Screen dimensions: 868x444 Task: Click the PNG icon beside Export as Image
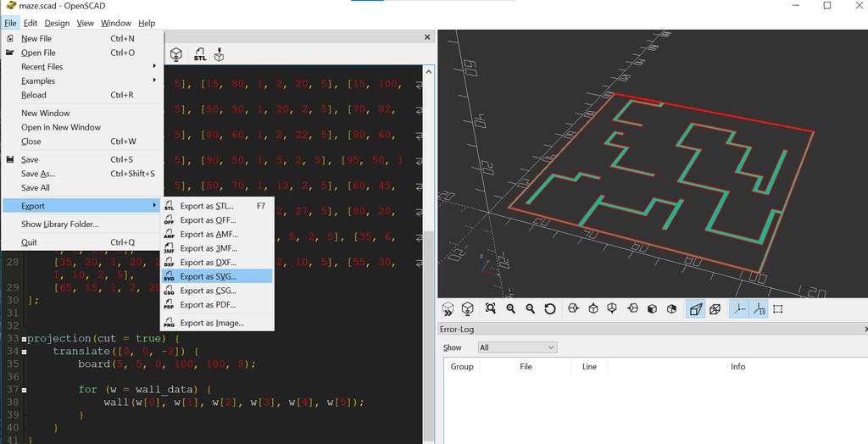(x=169, y=323)
